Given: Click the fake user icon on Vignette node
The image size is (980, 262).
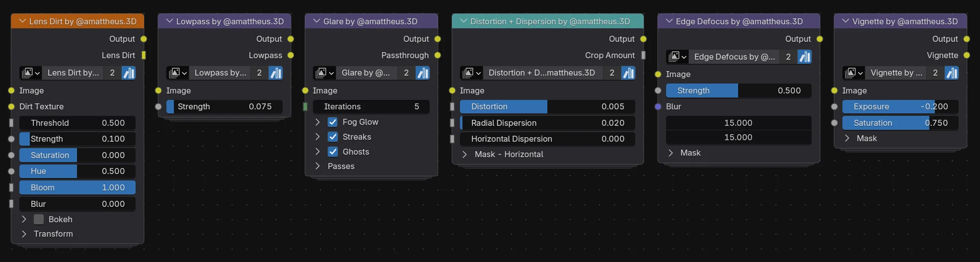Looking at the screenshot, I should pyautogui.click(x=952, y=73).
